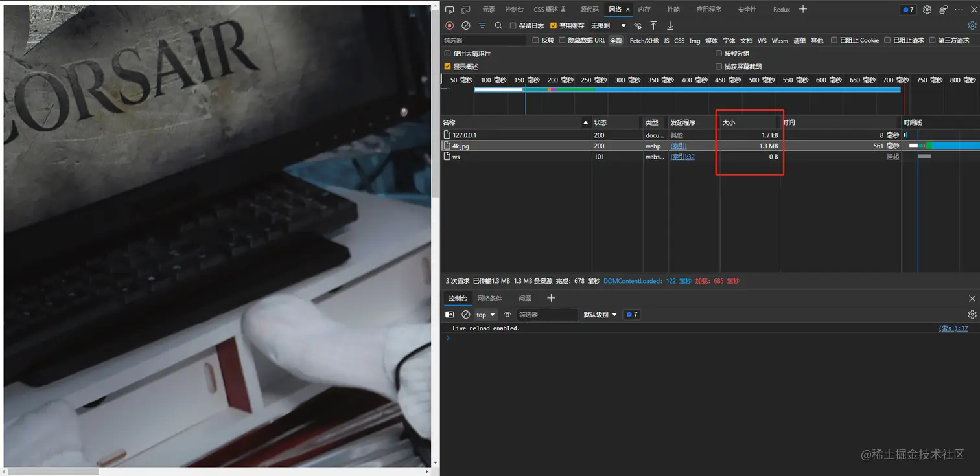Toggle the Invert (反转) checkbox
The height and width of the screenshot is (476, 980).
coord(535,40)
